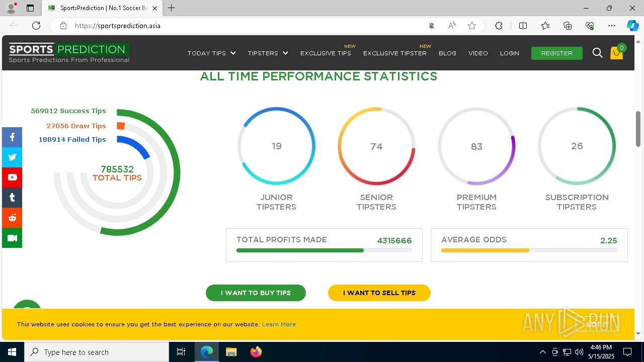Viewport: 644px width, 362px height.
Task: Go to the Sports Prediction logo home
Action: point(69,53)
